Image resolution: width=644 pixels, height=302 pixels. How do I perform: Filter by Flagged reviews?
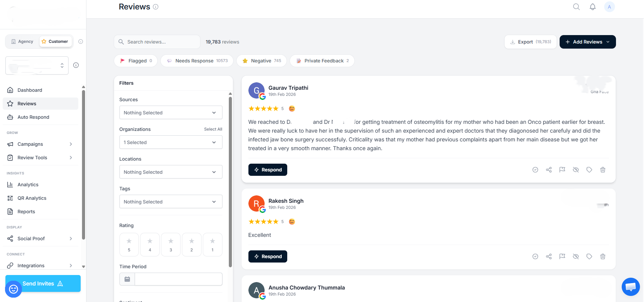click(136, 61)
